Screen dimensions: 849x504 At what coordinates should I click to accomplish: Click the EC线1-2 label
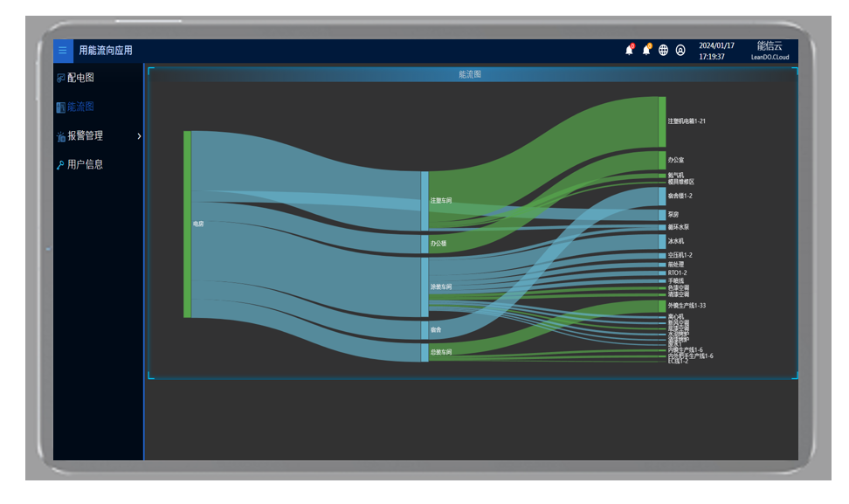coord(678,362)
